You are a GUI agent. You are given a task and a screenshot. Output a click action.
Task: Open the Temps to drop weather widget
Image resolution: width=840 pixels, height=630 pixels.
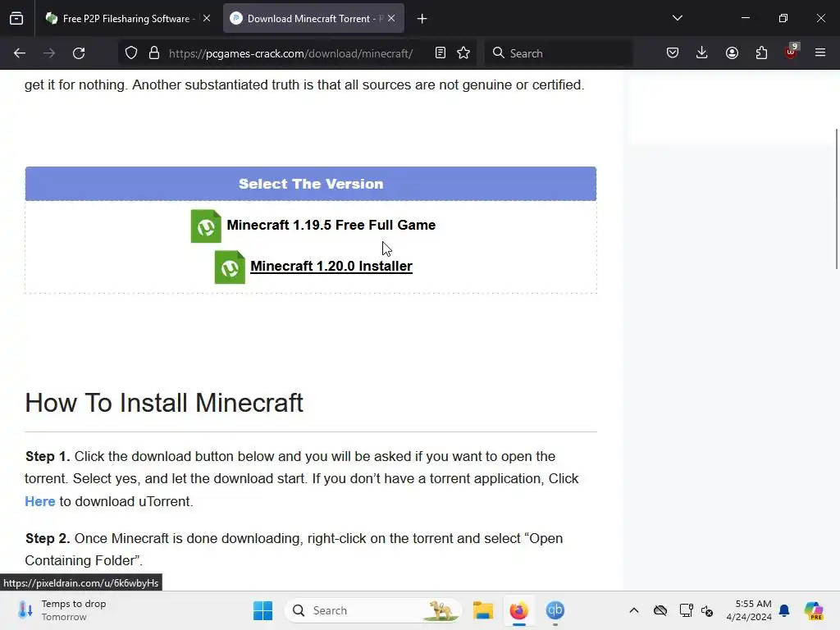pyautogui.click(x=62, y=610)
